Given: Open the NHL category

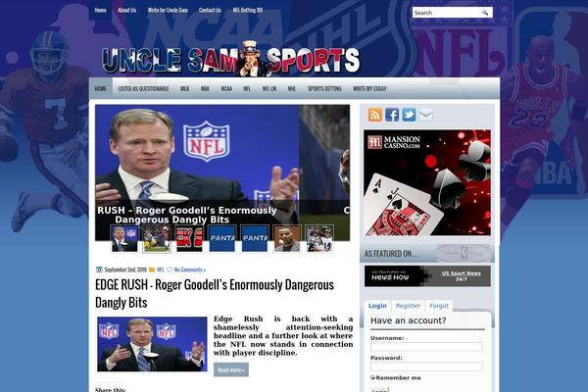Looking at the screenshot, I should (x=292, y=88).
